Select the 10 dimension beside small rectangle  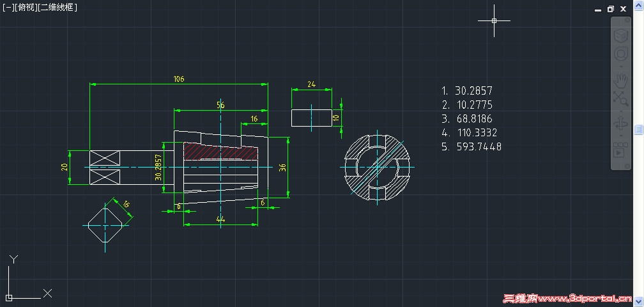336,118
